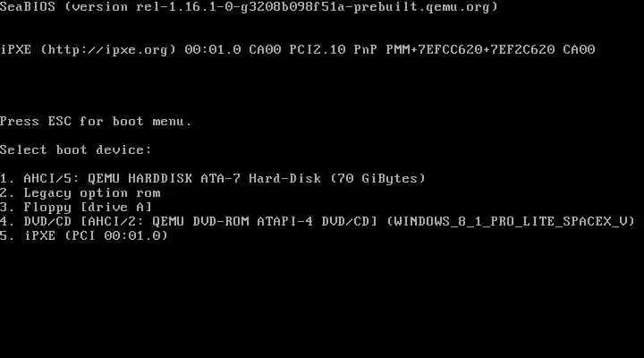
Task: Click the 'Press ESC for boot menu' text
Action: click(x=96, y=121)
